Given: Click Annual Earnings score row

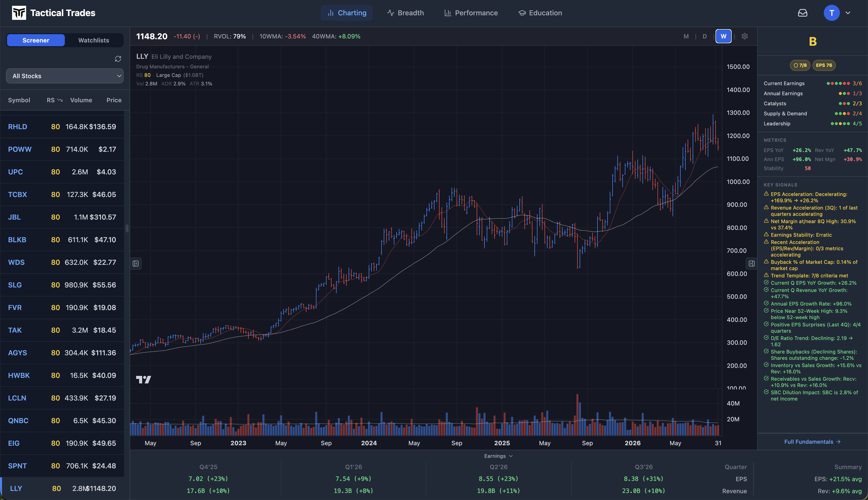Looking at the screenshot, I should [x=812, y=93].
